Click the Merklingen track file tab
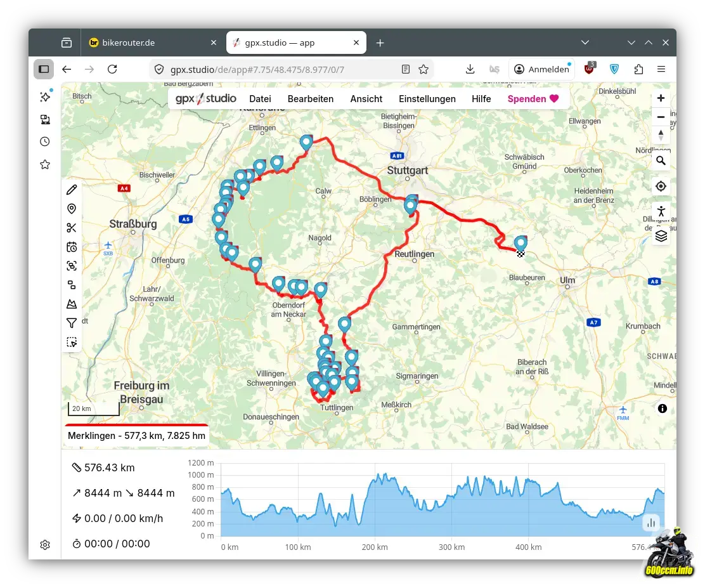 (x=136, y=436)
